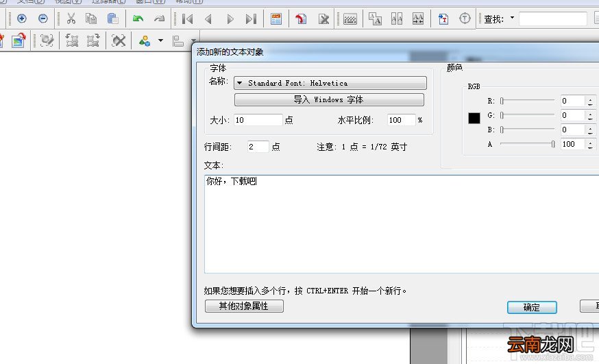Click the AA with arrows spacing icon
Screen dimensions: 599x364
[418, 19]
